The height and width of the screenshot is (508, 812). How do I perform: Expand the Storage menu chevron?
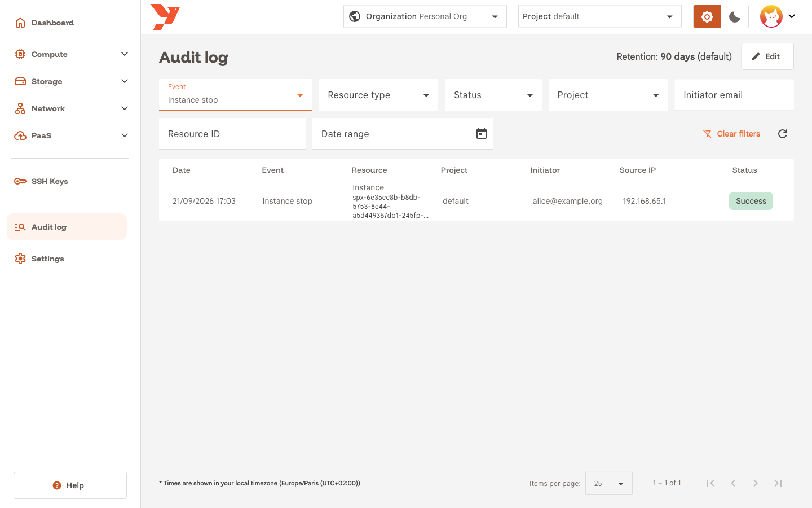pos(125,81)
